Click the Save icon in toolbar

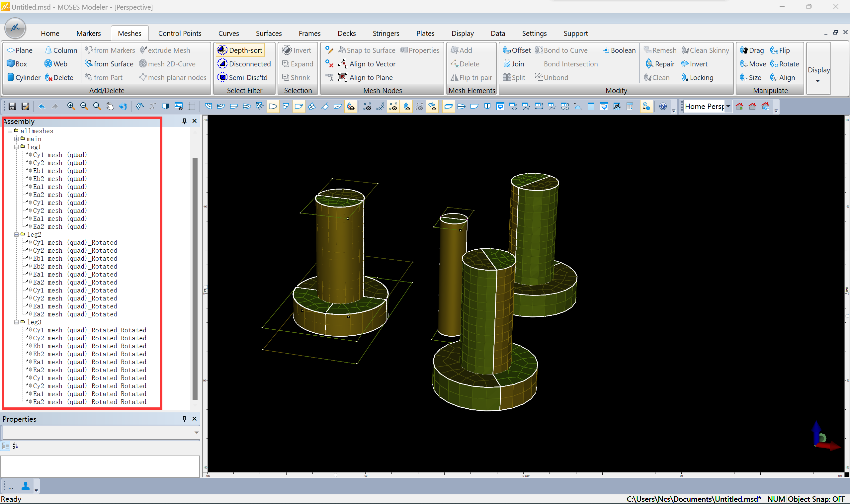click(12, 106)
